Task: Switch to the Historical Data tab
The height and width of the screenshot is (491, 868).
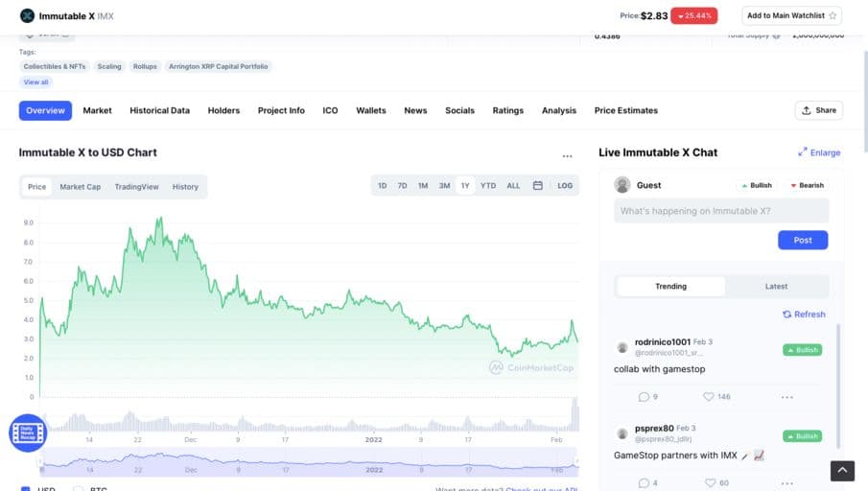Action: [x=159, y=110]
